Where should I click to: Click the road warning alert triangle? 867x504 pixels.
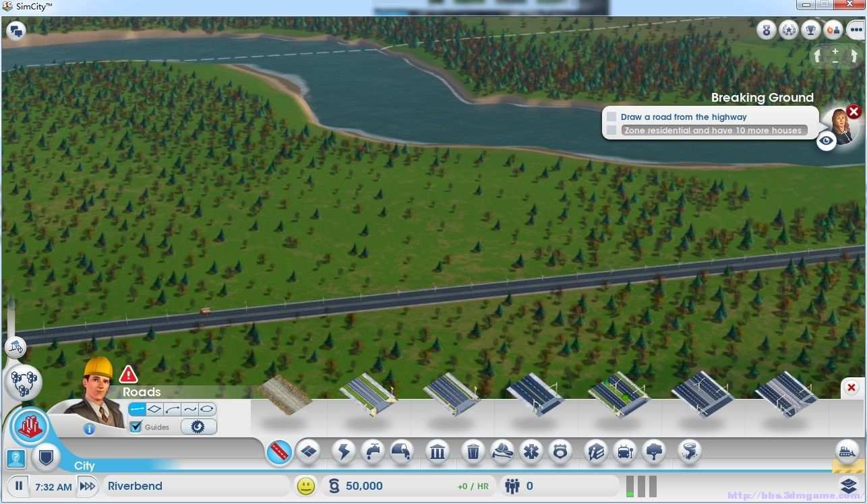point(128,374)
